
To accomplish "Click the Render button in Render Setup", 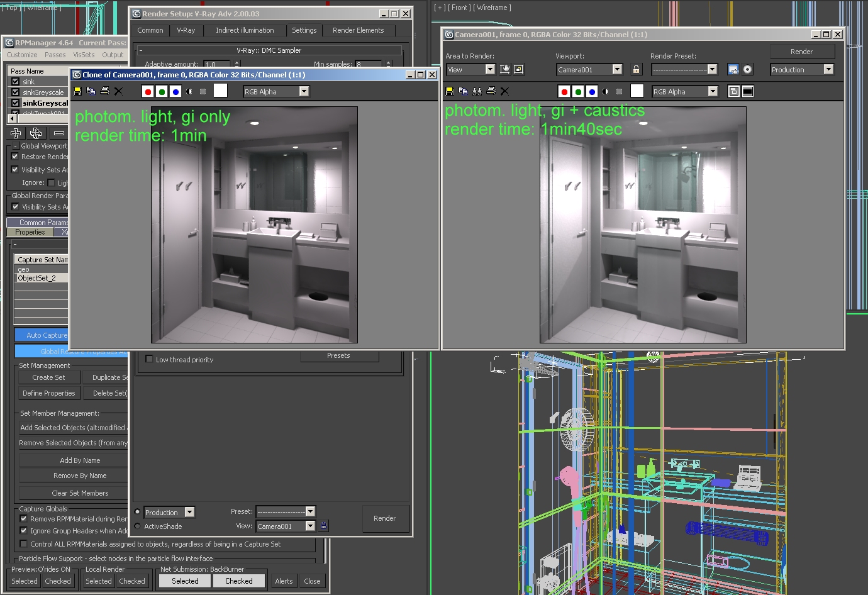I will click(x=384, y=518).
